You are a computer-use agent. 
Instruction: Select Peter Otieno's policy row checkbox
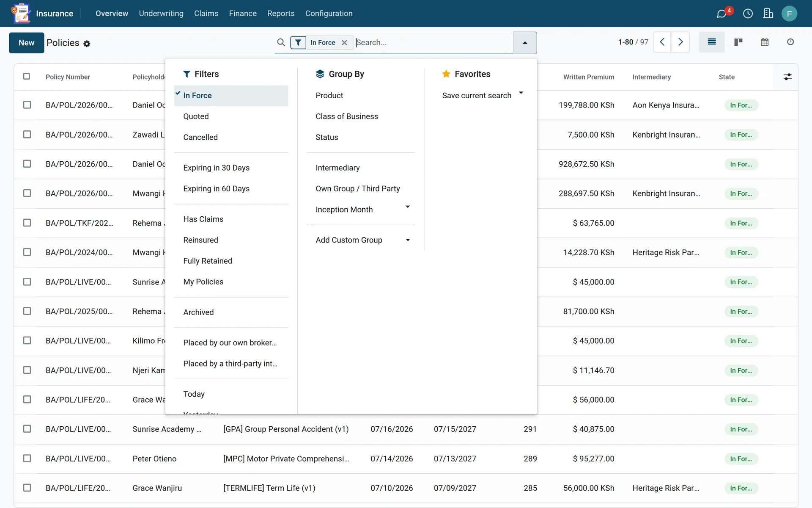[x=27, y=458]
